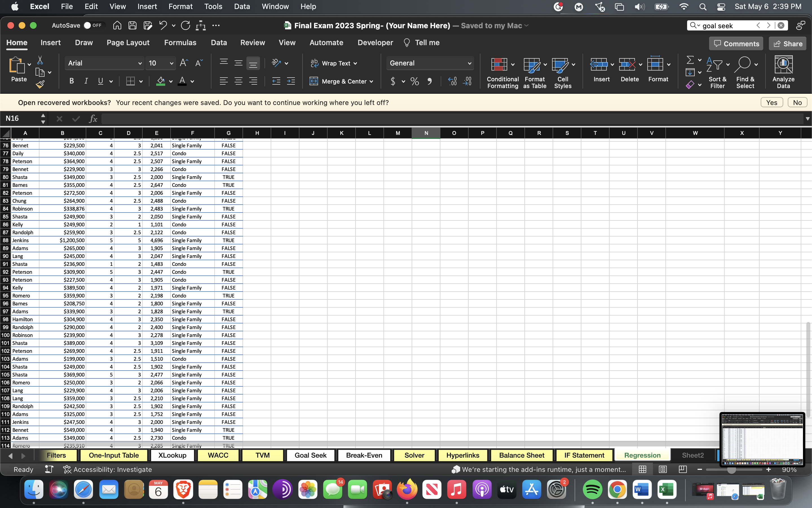Expand the Sort & Filter dropdown arrow
Image resolution: width=812 pixels, height=508 pixels.
(728, 65)
